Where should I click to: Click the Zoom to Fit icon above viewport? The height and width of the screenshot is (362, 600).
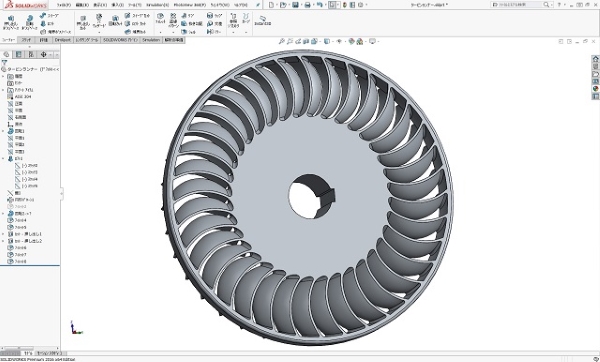click(x=282, y=41)
